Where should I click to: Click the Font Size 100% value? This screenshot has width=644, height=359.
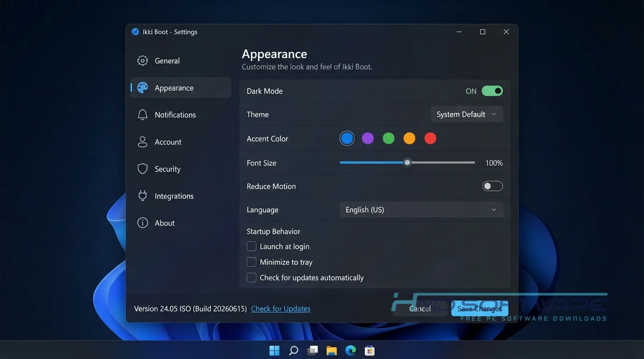494,163
